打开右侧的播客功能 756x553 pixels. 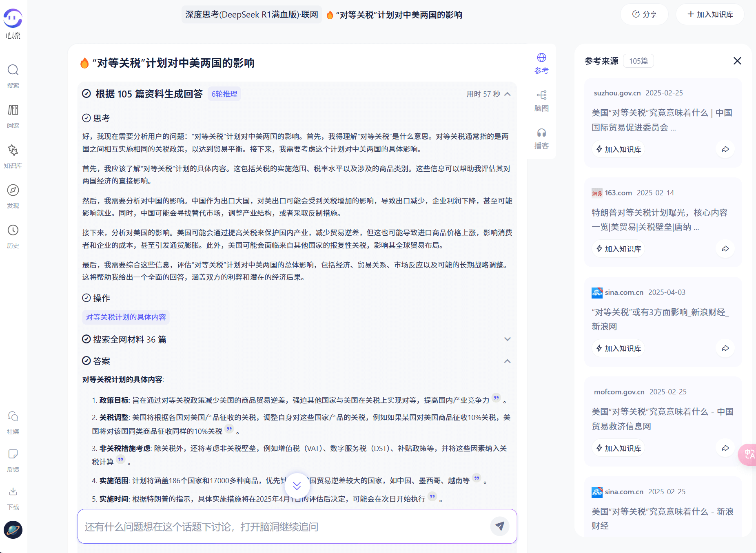click(x=541, y=137)
